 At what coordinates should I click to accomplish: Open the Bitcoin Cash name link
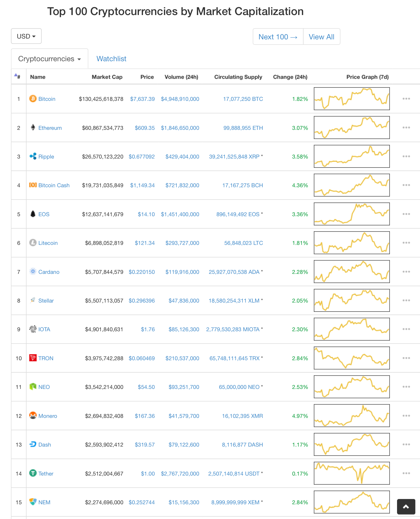54,185
